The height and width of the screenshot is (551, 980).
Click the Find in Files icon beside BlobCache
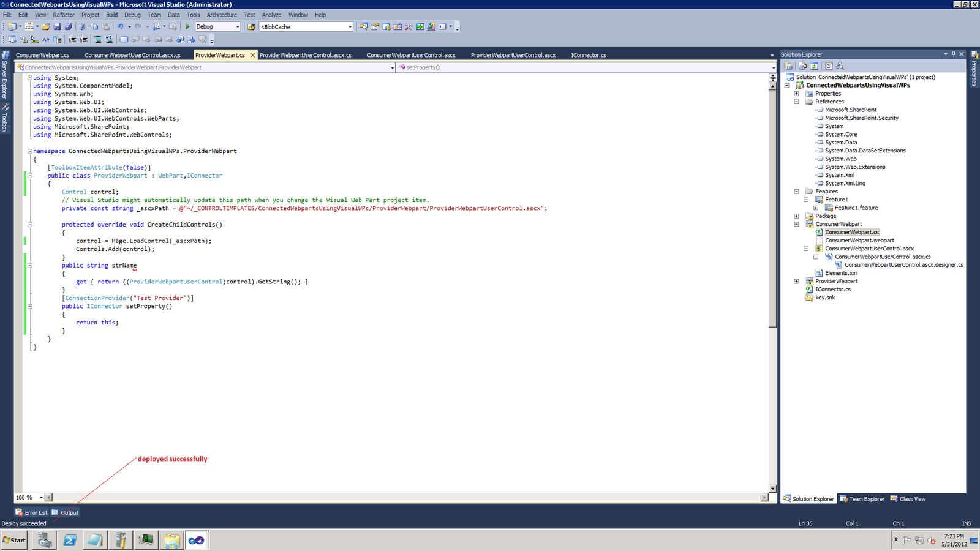click(251, 27)
